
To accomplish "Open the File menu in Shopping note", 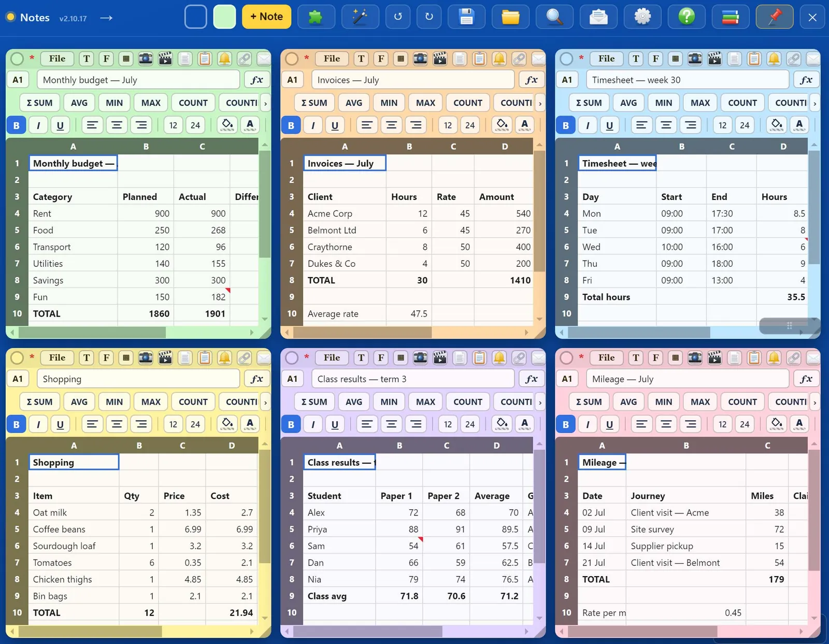I will [x=57, y=357].
